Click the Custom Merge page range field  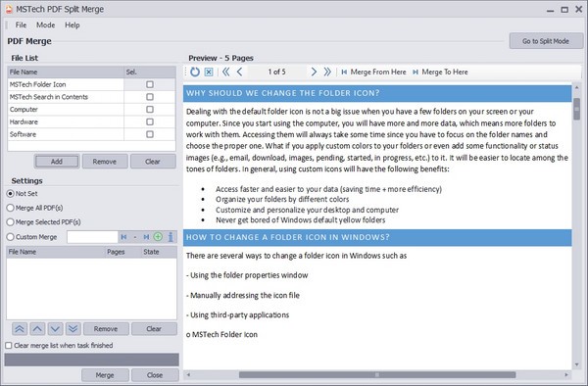(x=93, y=237)
